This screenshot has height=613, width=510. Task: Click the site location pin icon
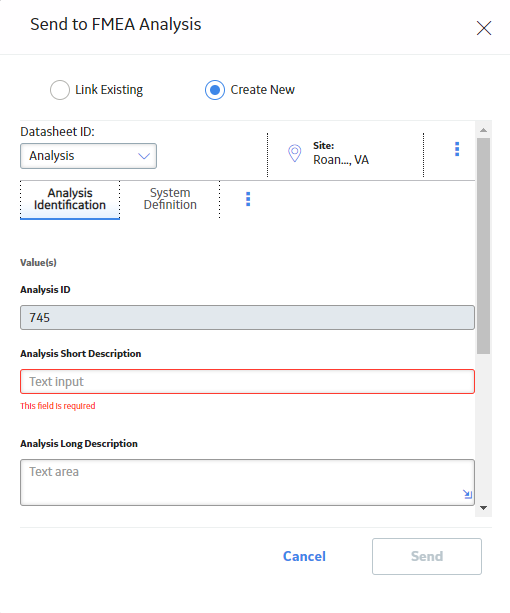tap(295, 153)
